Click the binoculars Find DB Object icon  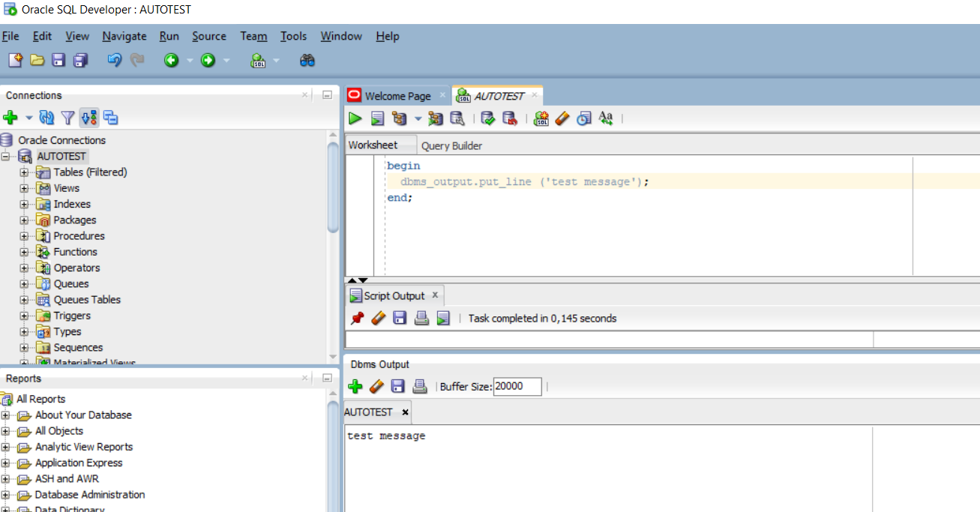(307, 61)
